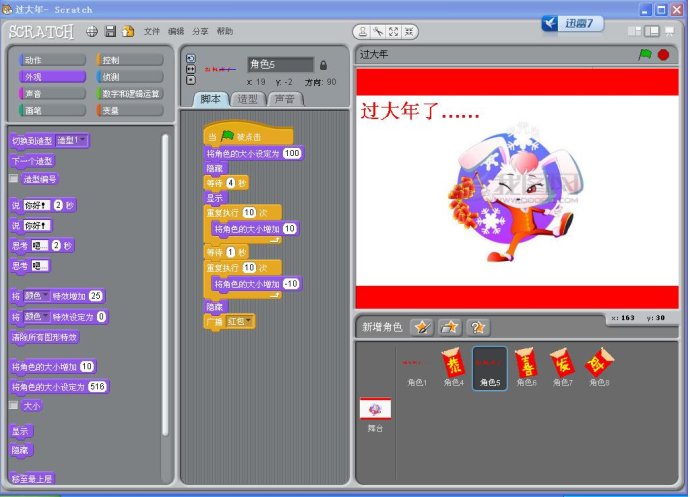Click the blocks palette scrollbar

[165, 285]
